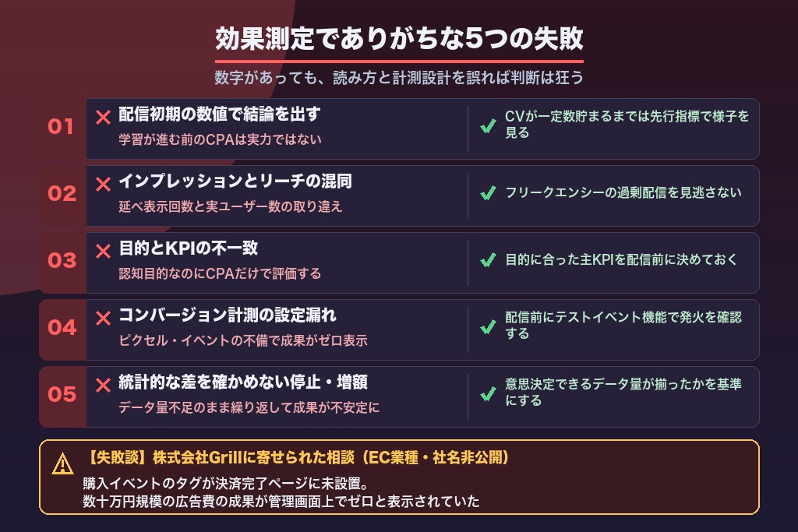Click the text 購入イベントのタグが決済完了ページに未設置
The image size is (798, 532).
225,483
